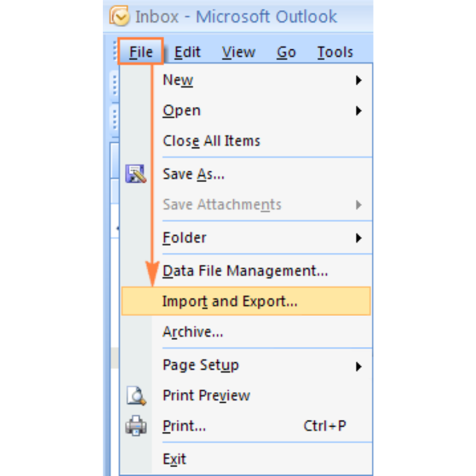This screenshot has width=476, height=476.
Task: Open the View menu
Action: click(239, 52)
